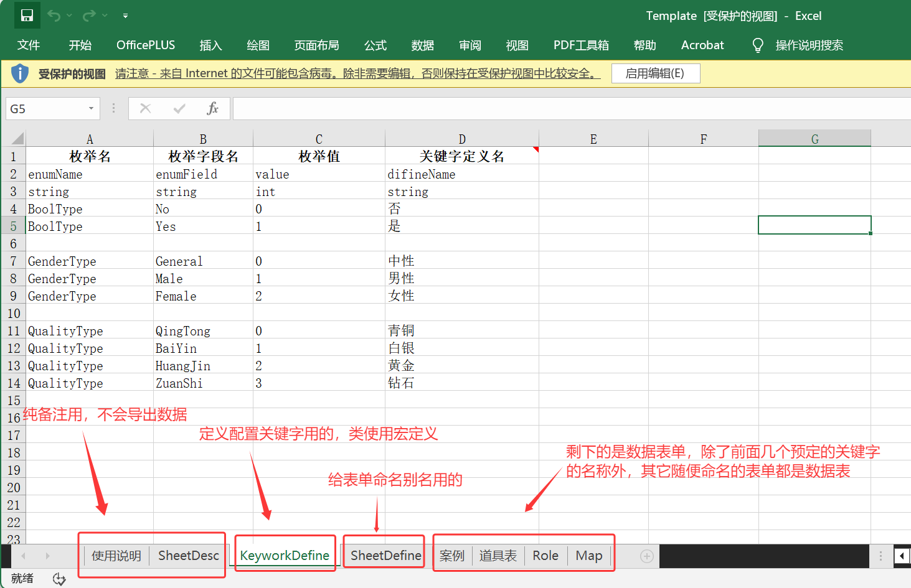Select cell with header 枚举名

tap(90, 156)
